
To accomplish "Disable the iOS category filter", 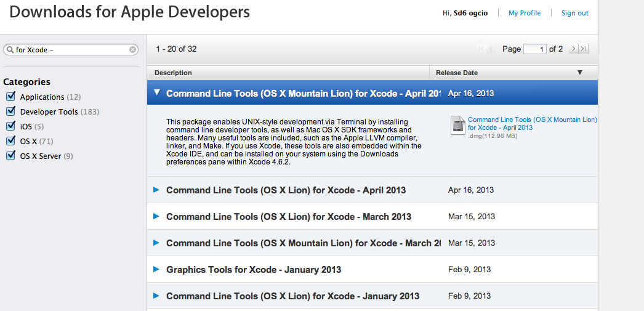I will tap(10, 126).
